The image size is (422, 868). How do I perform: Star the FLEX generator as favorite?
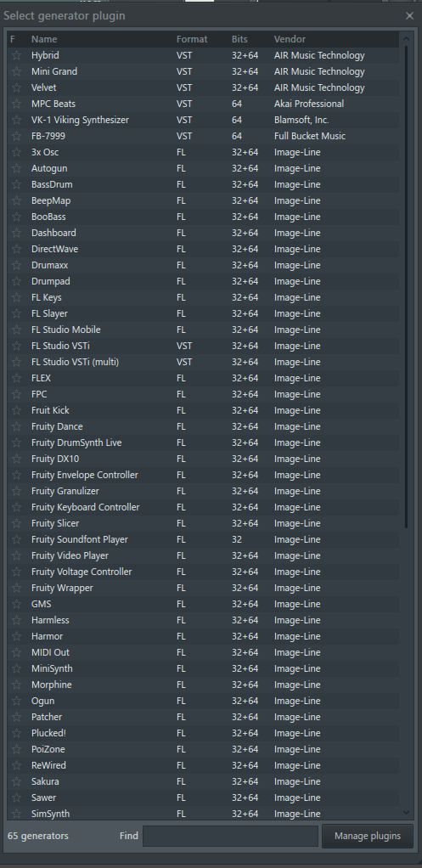pos(17,378)
